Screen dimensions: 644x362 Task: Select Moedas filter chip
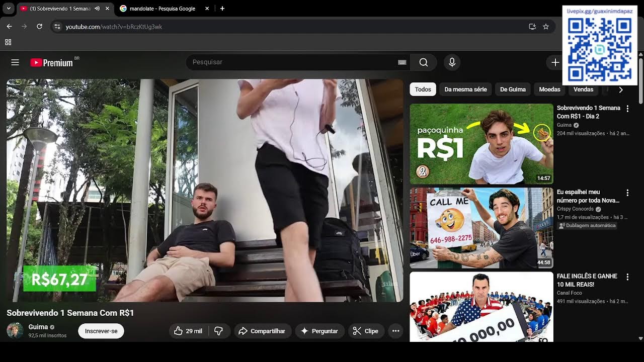tap(549, 89)
